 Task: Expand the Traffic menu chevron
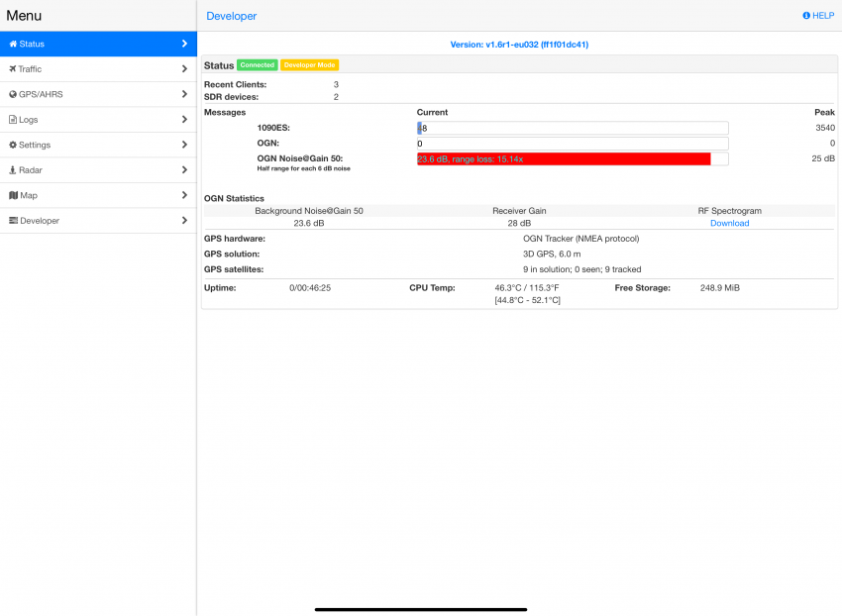[x=184, y=69]
